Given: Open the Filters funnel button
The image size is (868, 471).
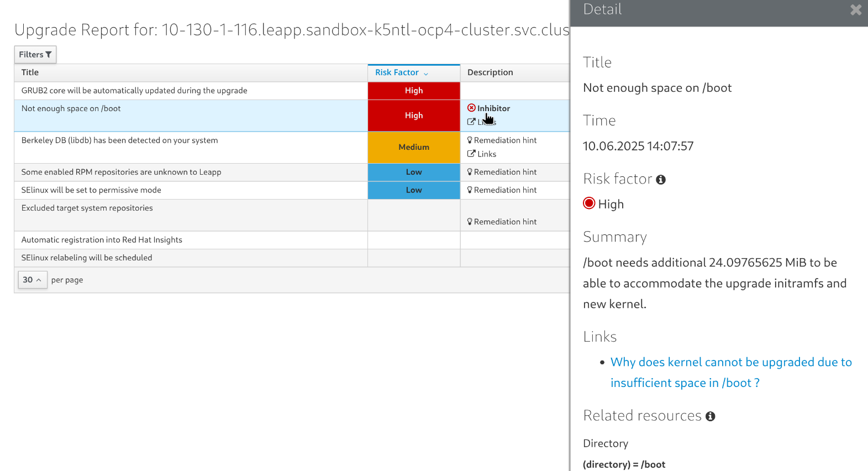Looking at the screenshot, I should point(35,54).
